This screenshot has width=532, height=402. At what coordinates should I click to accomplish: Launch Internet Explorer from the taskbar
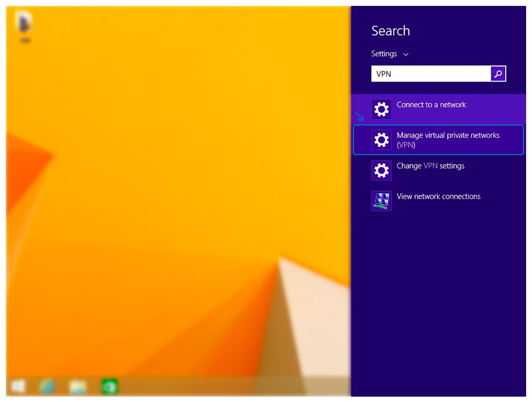[47, 386]
